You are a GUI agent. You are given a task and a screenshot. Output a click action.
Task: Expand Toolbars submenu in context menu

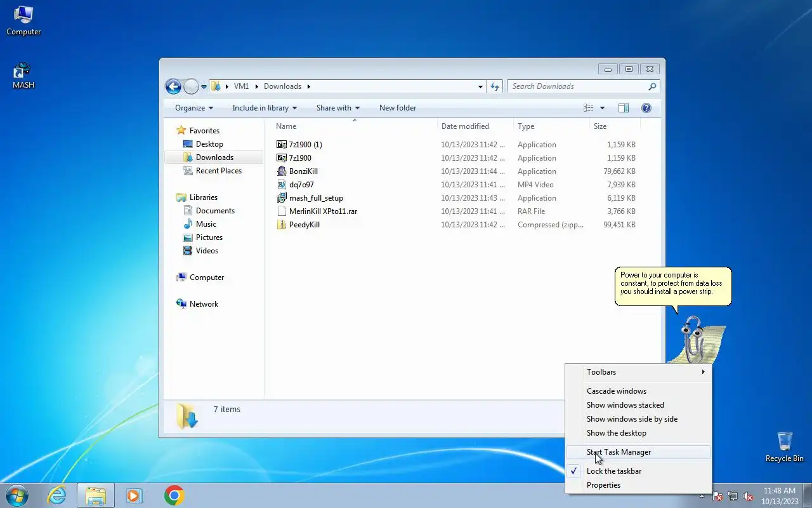click(638, 372)
